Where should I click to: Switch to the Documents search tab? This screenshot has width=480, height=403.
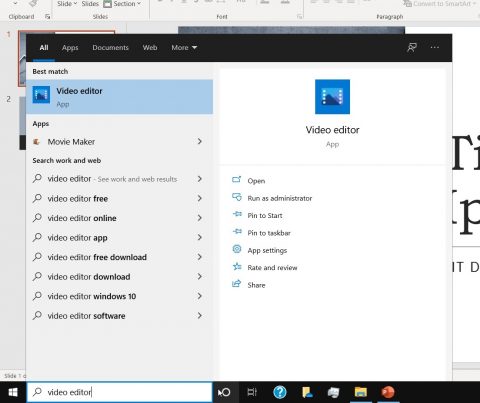(x=110, y=48)
